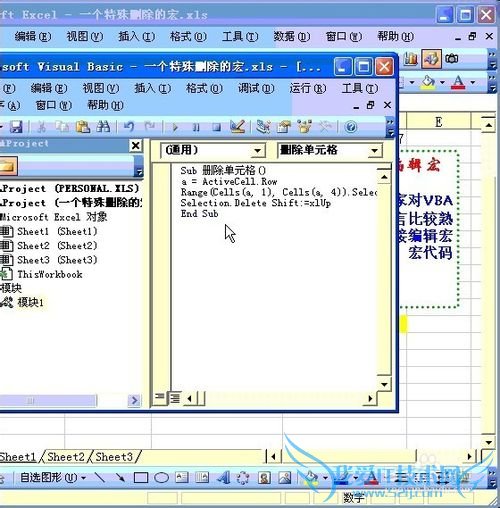Image resolution: width=500 pixels, height=508 pixels.
Task: Select VBAProject (PERSONAL.XLS) node
Action: click(x=70, y=189)
